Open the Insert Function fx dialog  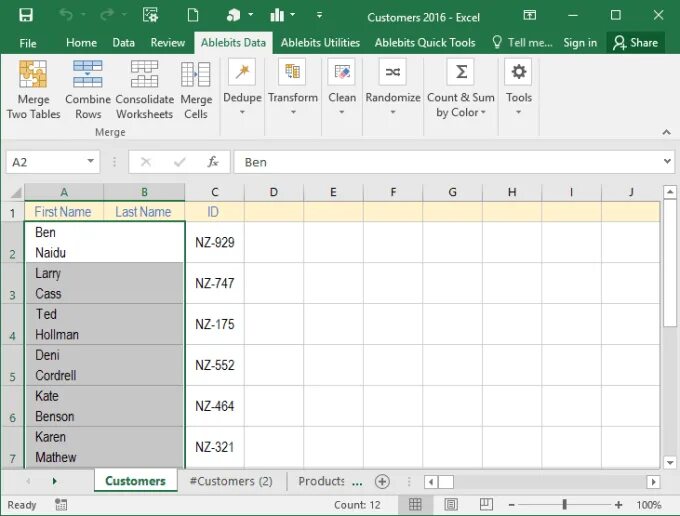pos(212,162)
